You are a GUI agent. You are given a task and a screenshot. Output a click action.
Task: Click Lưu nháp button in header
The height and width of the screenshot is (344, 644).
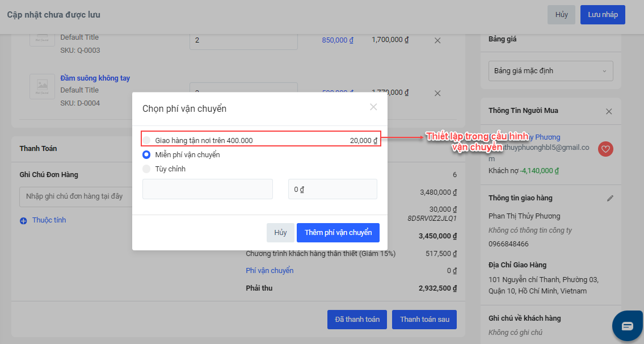[x=603, y=15]
